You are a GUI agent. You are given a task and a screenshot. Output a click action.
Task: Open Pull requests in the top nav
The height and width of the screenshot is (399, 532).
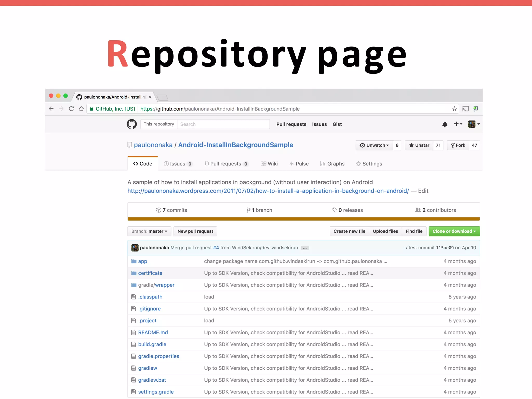pos(291,124)
